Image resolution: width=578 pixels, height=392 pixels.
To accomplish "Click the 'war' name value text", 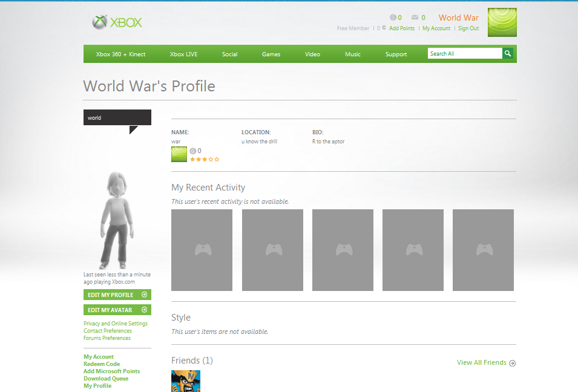I will 176,142.
